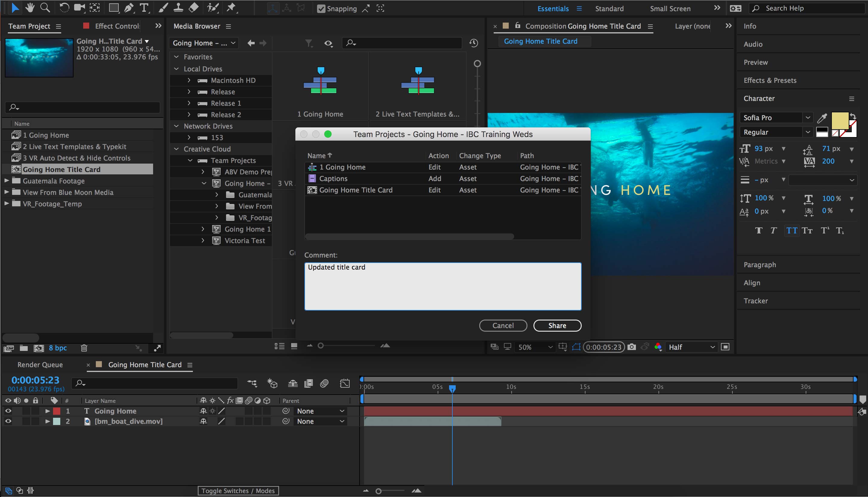Select the Type tool
Viewport: 868px width, 497px height.
click(x=144, y=8)
